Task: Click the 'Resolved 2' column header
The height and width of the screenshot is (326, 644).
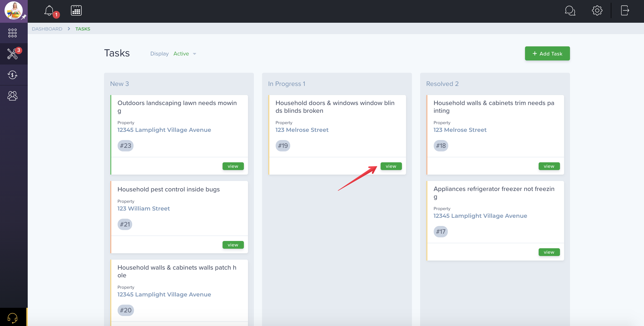Action: [442, 84]
